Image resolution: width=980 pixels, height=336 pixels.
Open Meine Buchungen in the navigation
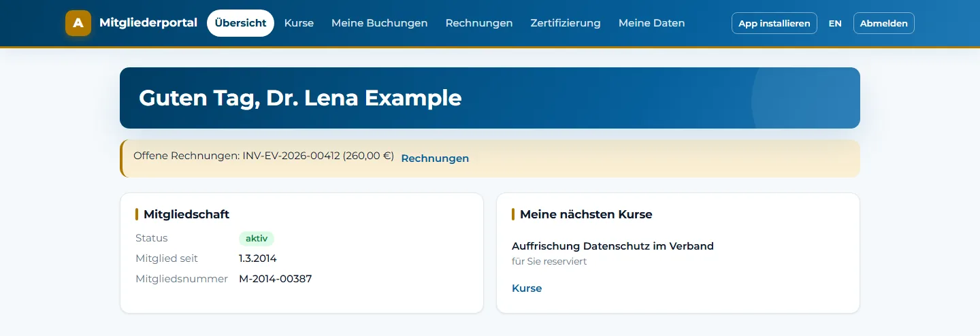tap(380, 23)
